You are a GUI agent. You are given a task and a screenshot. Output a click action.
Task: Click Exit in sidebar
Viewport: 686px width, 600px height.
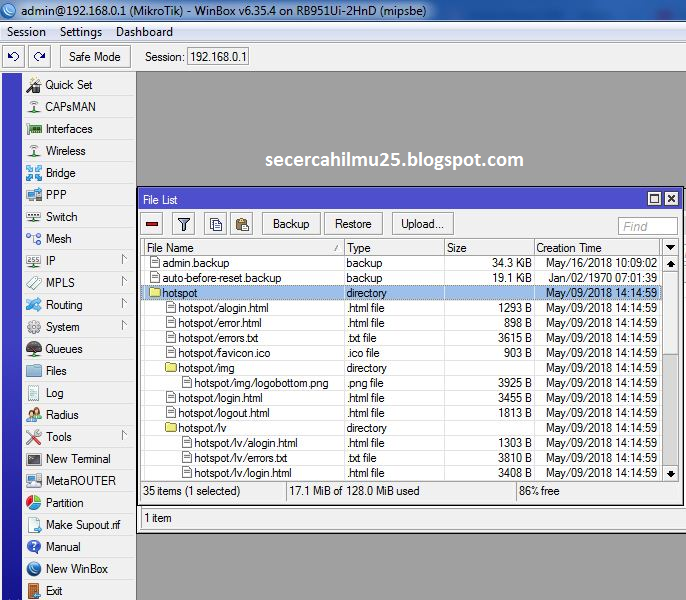[x=79, y=591]
